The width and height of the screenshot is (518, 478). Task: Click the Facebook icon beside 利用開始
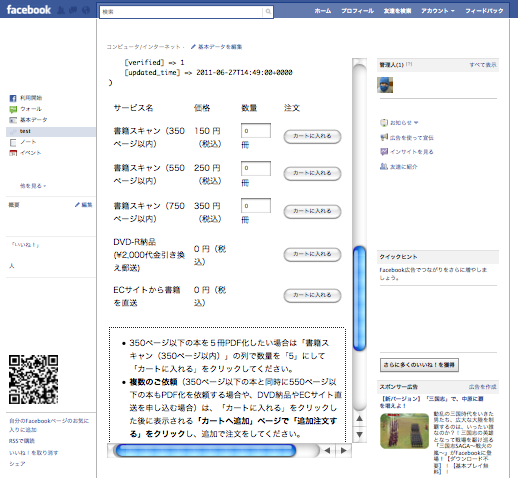pyautogui.click(x=13, y=98)
